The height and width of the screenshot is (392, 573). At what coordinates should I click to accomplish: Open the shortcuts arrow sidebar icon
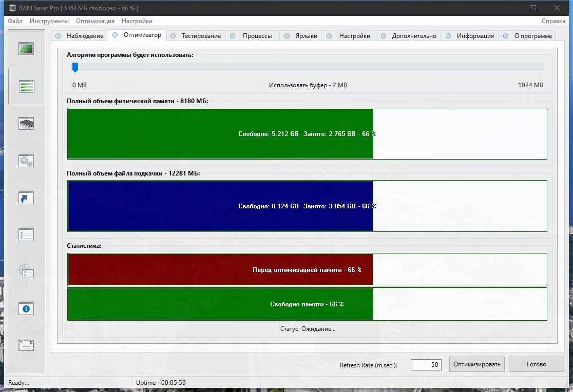[26, 198]
